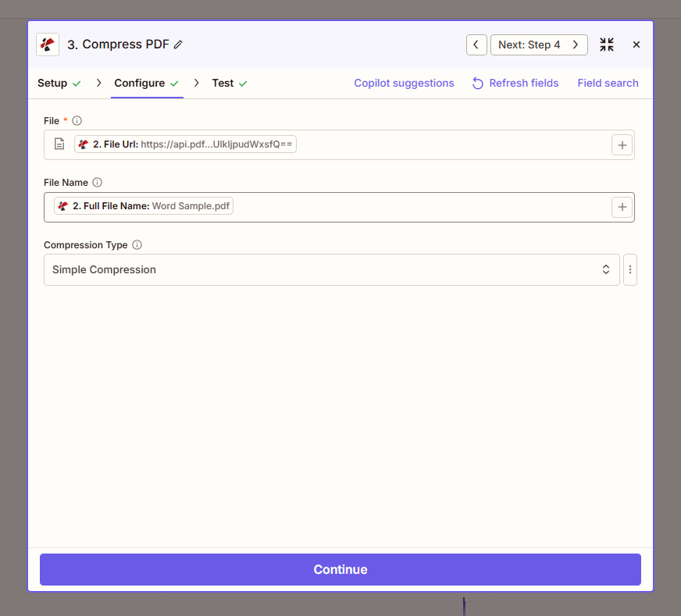The width and height of the screenshot is (681, 616).
Task: Open the document icon in the File field
Action: [59, 144]
